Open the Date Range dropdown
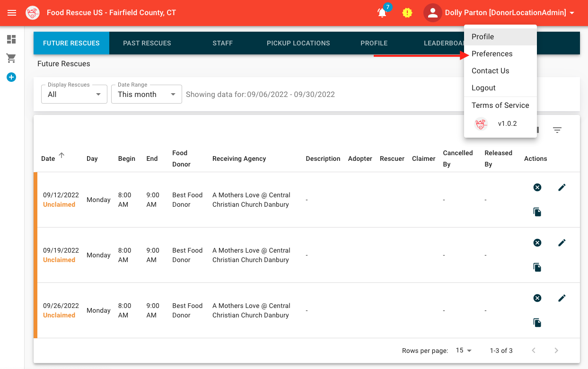This screenshot has width=588, height=369. [147, 94]
